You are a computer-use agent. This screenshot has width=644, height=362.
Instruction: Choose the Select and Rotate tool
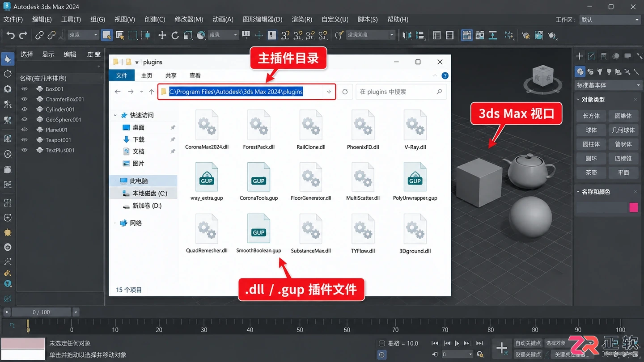(x=175, y=35)
